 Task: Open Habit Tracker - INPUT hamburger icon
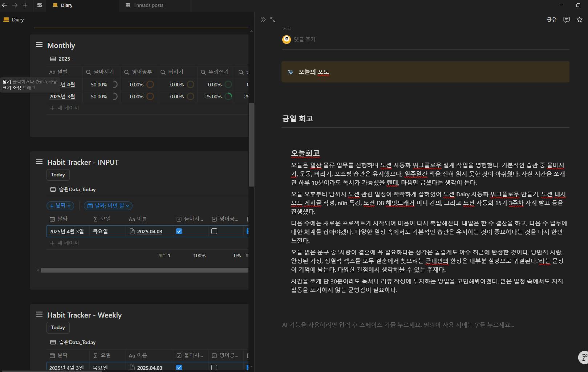(39, 162)
